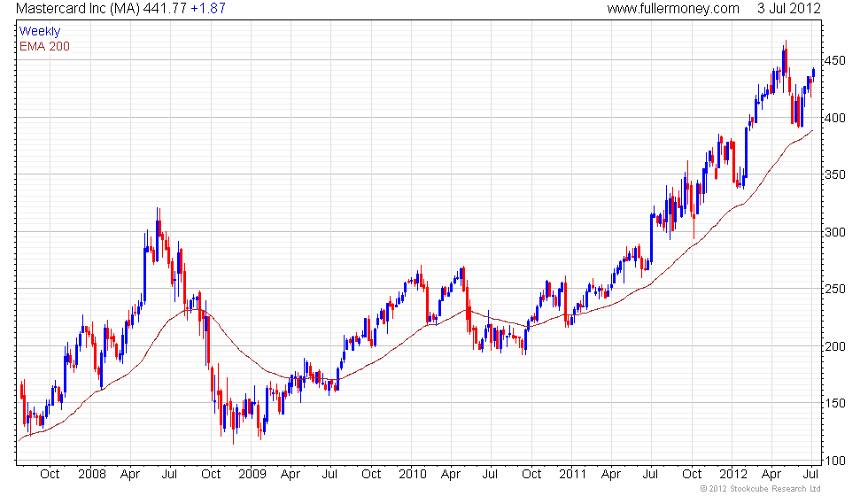
Task: Click the +1.87 price change value
Action: pyautogui.click(x=208, y=8)
